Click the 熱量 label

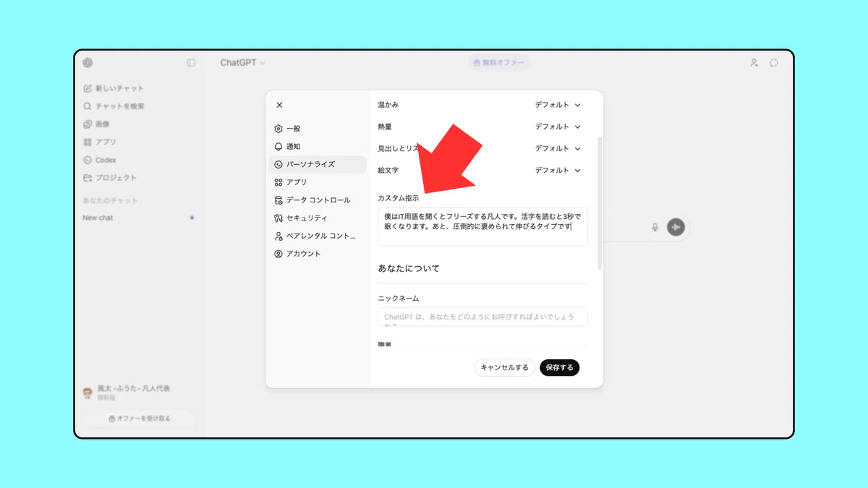click(385, 127)
